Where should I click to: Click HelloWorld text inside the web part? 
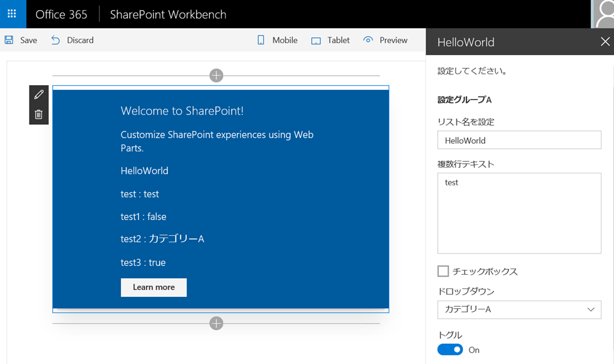coord(145,171)
